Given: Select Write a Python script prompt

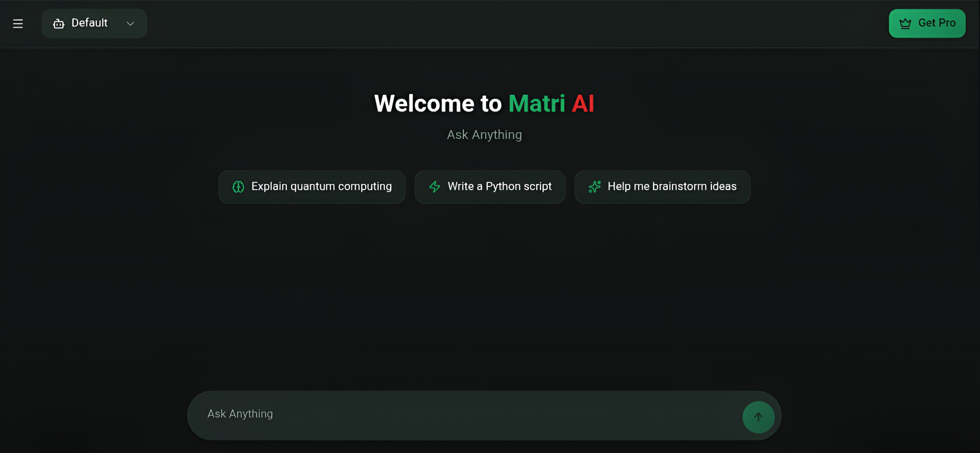Looking at the screenshot, I should coord(499,186).
